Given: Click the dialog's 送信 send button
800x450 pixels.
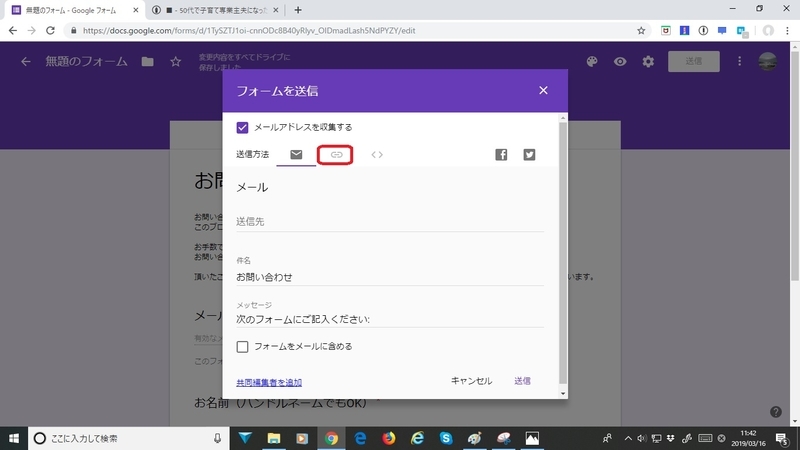Looking at the screenshot, I should coord(522,381).
